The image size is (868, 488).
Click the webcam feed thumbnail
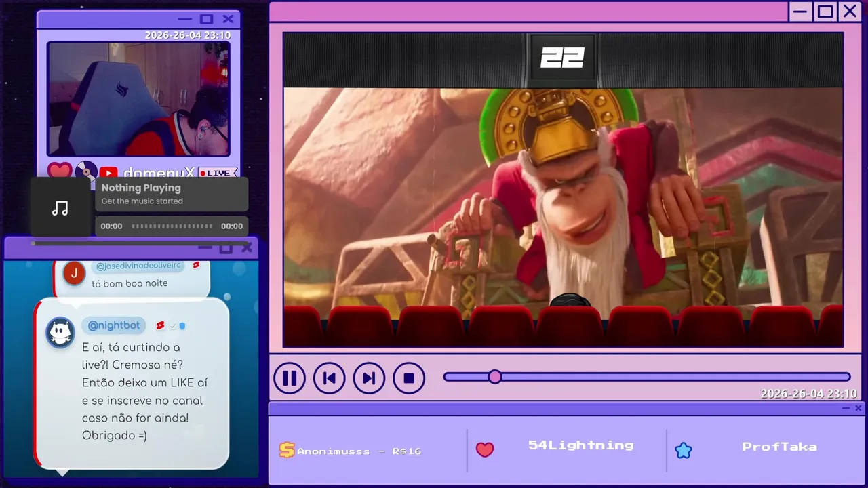tap(138, 99)
